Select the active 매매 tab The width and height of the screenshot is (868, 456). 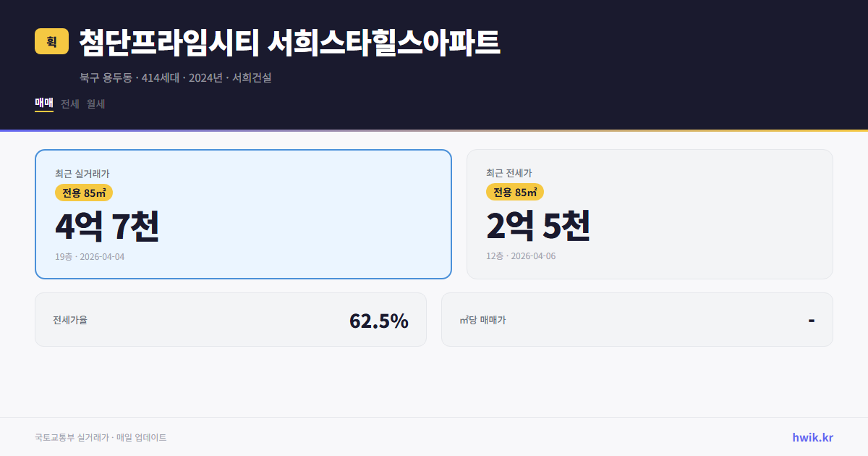coord(43,104)
